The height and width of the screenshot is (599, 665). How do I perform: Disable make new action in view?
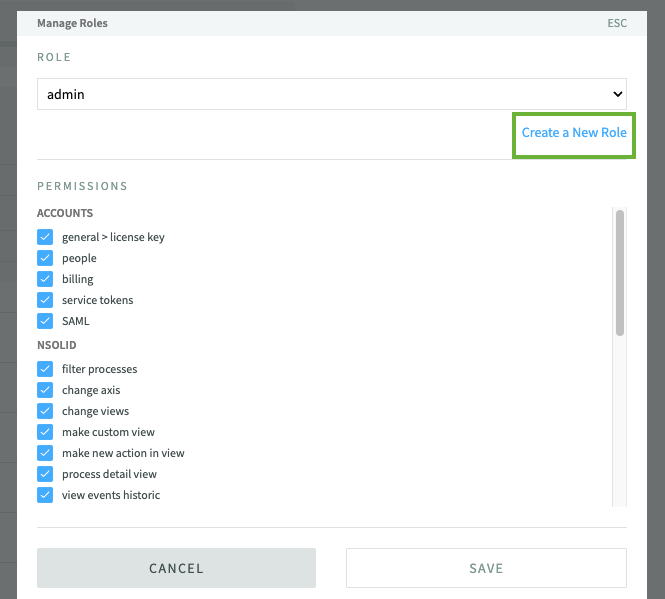click(45, 453)
